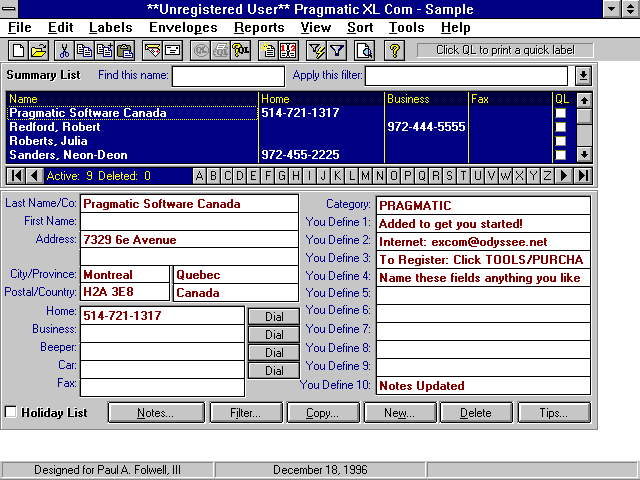Open the Reports menu
The width and height of the screenshot is (640, 480).
click(x=259, y=27)
